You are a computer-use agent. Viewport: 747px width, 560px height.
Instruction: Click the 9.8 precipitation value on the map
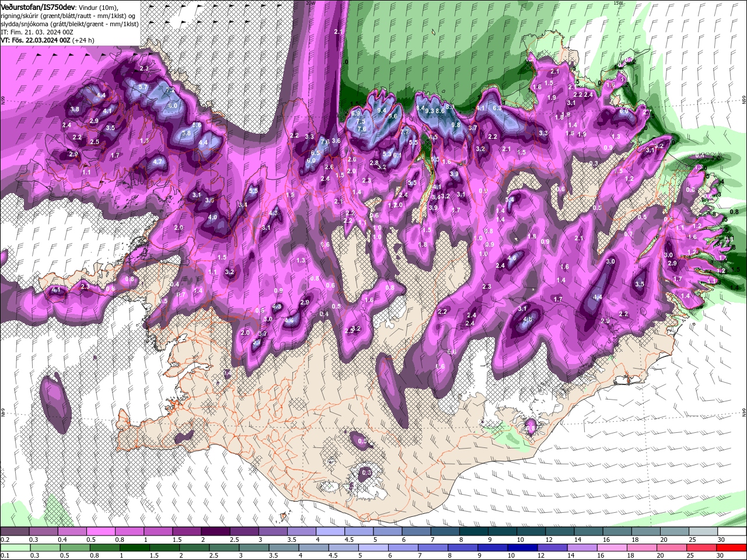pyautogui.click(x=456, y=125)
